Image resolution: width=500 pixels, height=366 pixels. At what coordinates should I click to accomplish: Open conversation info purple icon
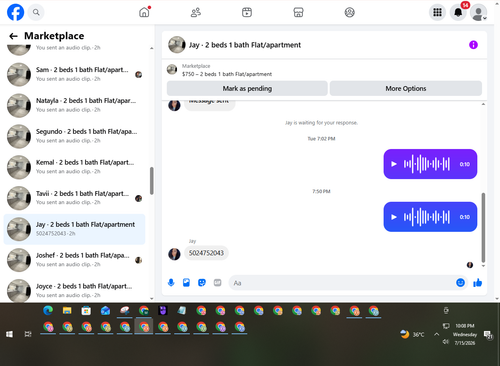click(x=473, y=45)
